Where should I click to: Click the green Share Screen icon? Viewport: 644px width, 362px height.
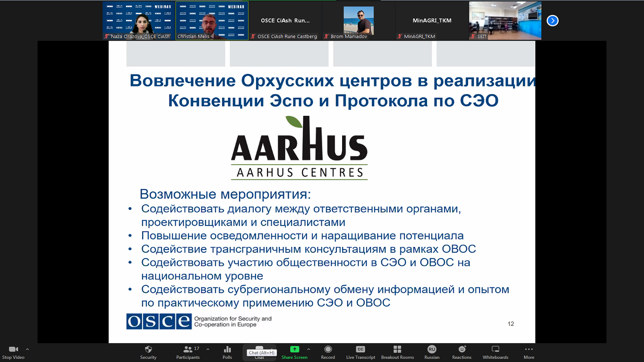[295, 350]
